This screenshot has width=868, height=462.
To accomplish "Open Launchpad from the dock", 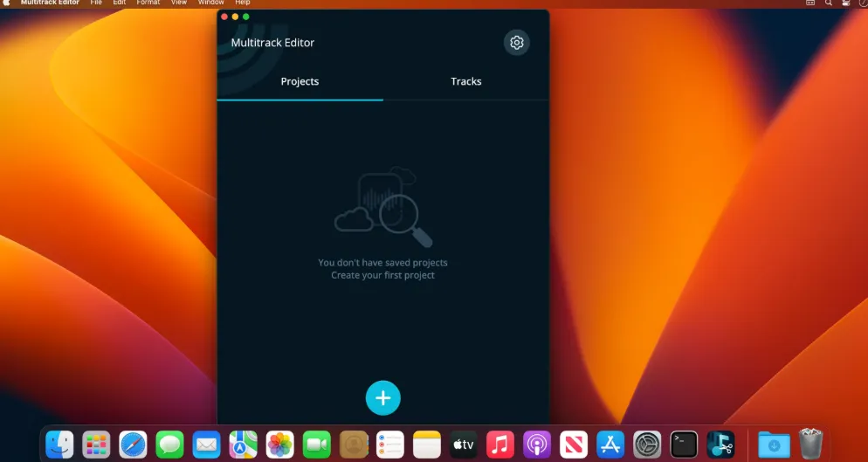I will click(x=96, y=445).
